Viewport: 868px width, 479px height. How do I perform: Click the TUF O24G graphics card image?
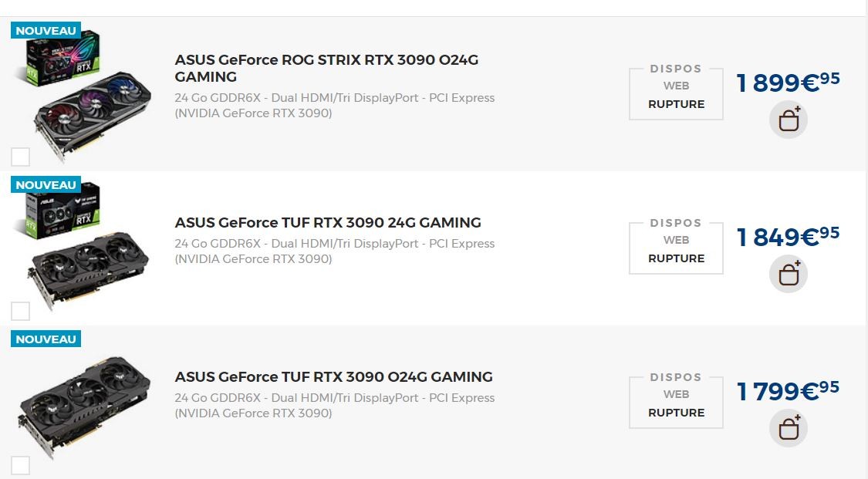click(83, 405)
